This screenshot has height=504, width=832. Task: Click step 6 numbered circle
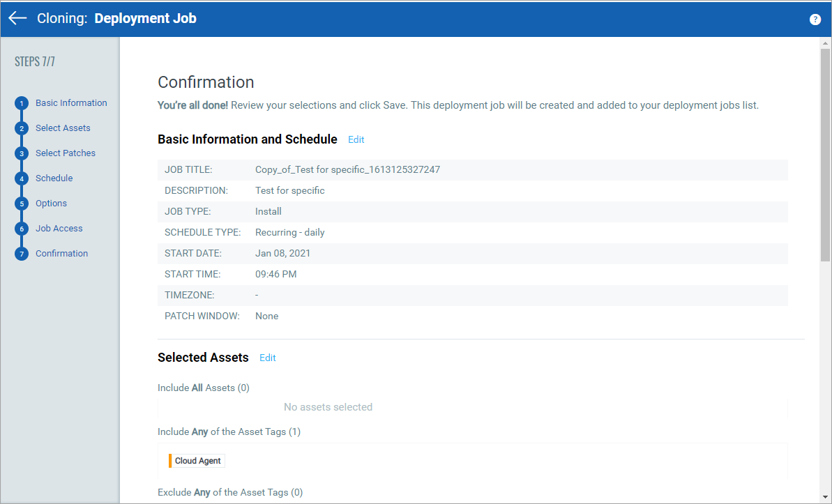[x=22, y=229]
